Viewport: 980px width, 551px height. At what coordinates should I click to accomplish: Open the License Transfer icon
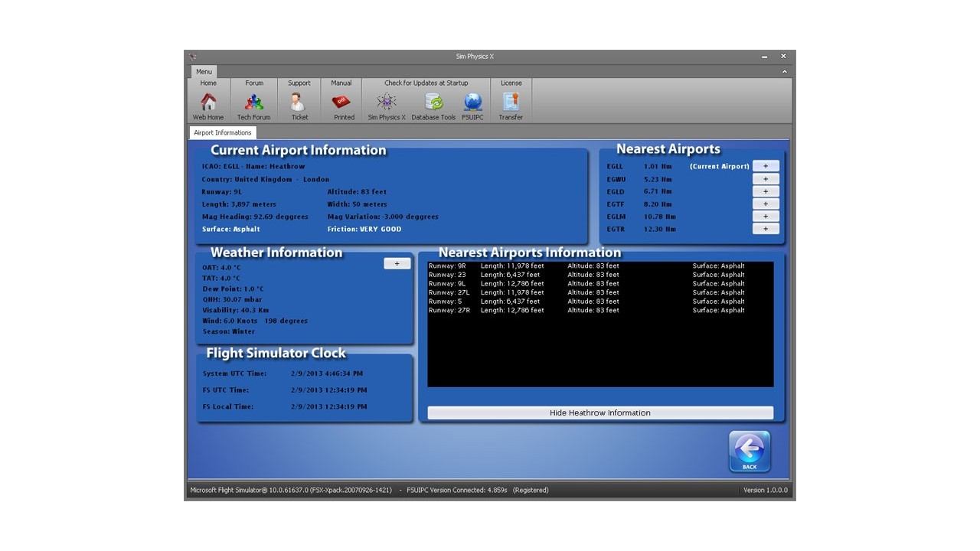click(511, 103)
